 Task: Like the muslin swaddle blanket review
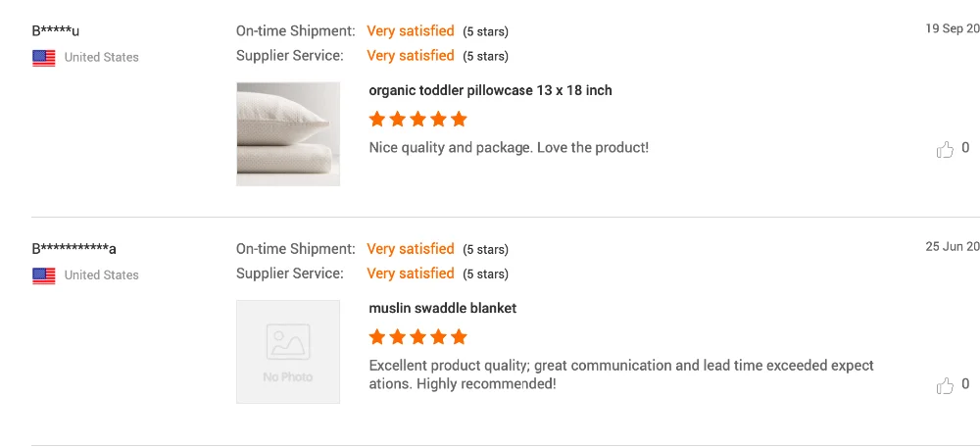coord(945,385)
